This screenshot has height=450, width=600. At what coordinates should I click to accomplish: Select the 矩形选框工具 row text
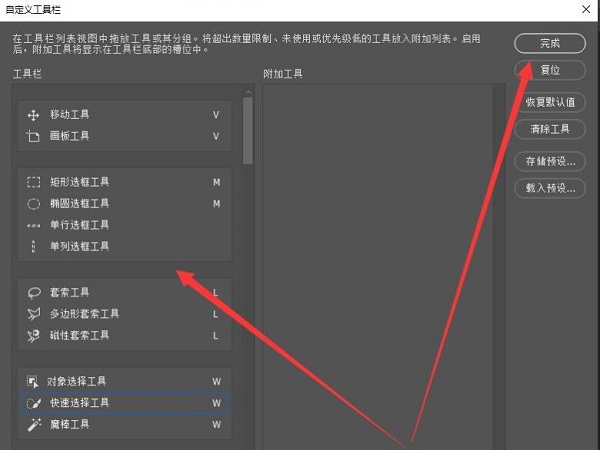[80, 182]
